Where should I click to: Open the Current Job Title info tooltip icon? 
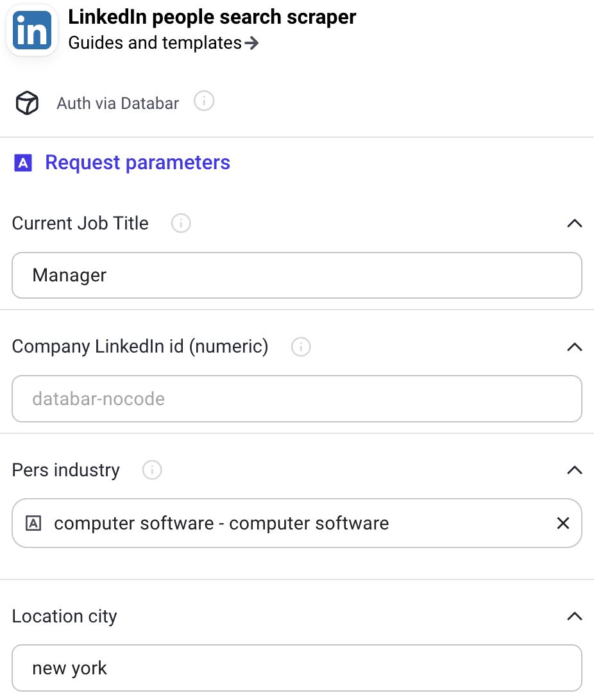coord(180,223)
